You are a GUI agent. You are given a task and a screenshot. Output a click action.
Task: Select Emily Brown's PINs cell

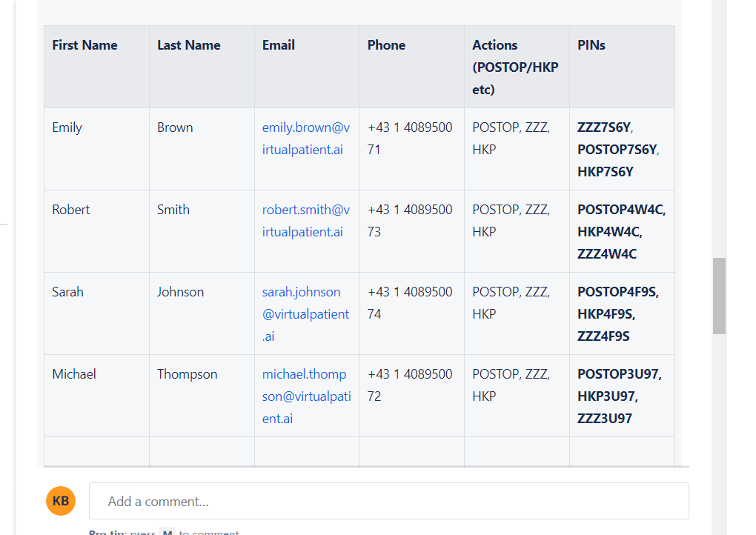click(x=621, y=149)
